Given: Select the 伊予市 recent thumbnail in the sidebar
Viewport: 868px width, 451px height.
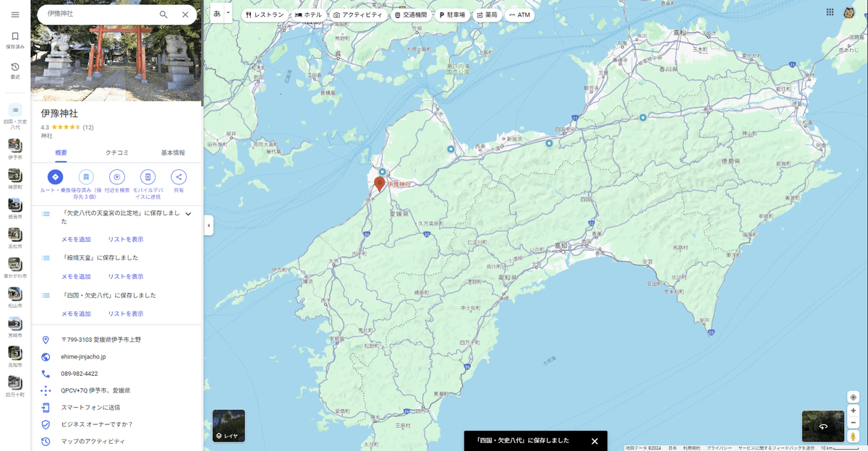Looking at the screenshot, I should click(15, 148).
